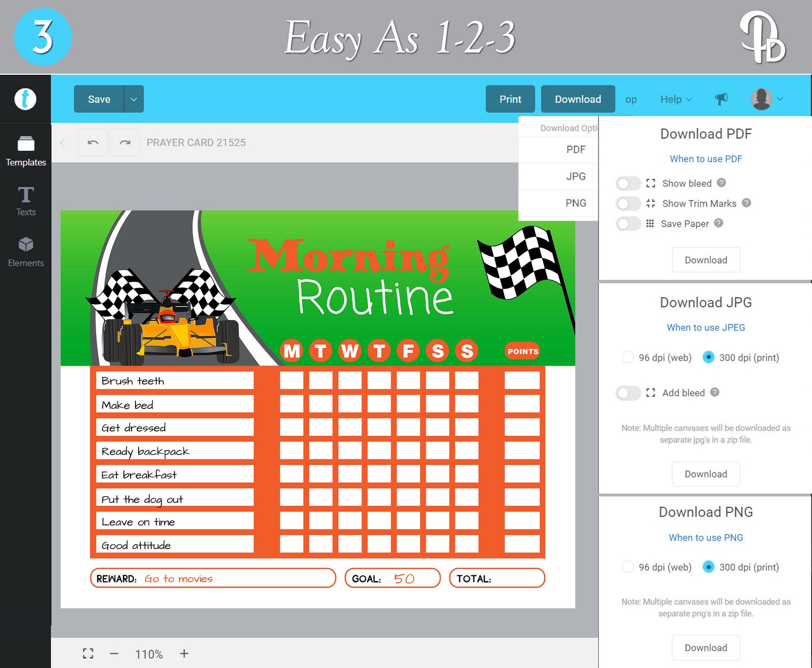Click the fit-to-screen icon near zoom
The image size is (812, 668).
coord(88,653)
